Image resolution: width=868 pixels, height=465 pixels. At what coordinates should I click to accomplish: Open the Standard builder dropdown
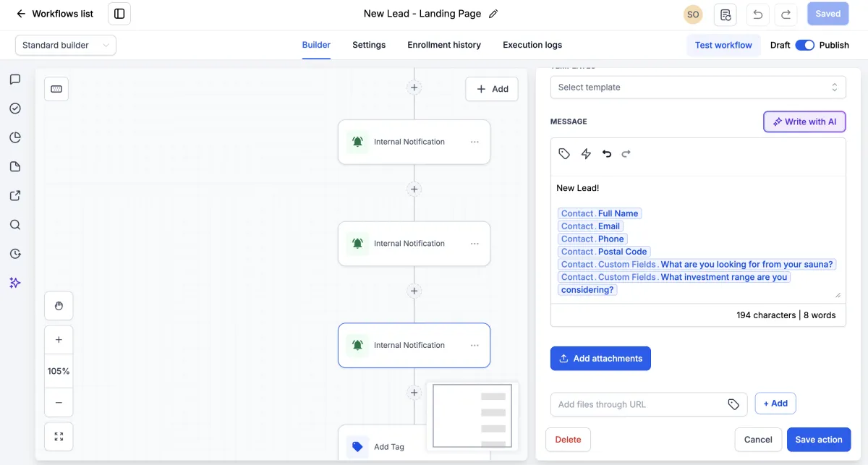pyautogui.click(x=66, y=45)
